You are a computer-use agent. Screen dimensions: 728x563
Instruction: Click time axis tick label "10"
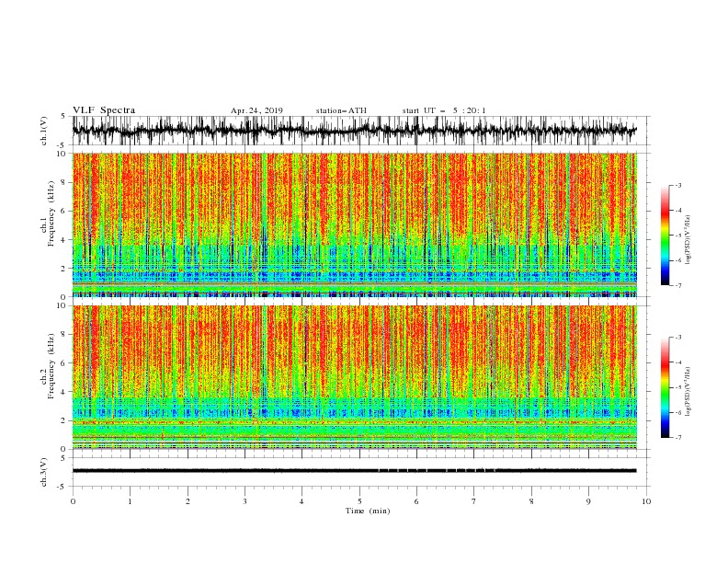pos(646,501)
